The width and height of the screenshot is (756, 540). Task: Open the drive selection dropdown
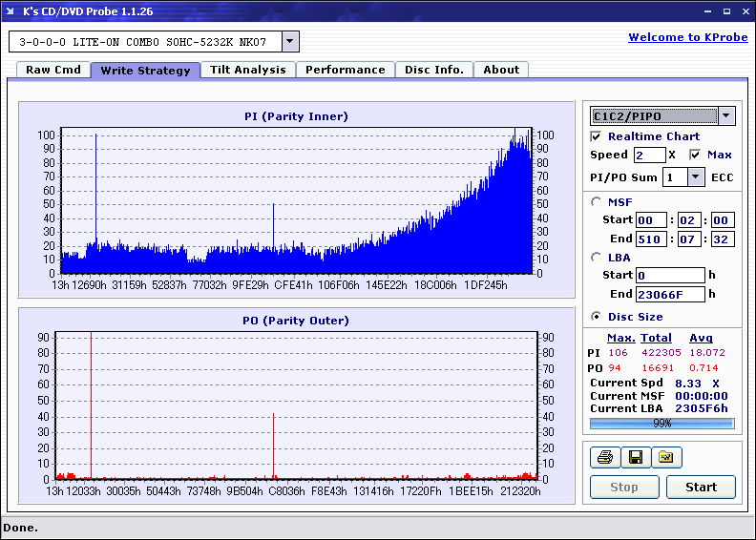(290, 41)
